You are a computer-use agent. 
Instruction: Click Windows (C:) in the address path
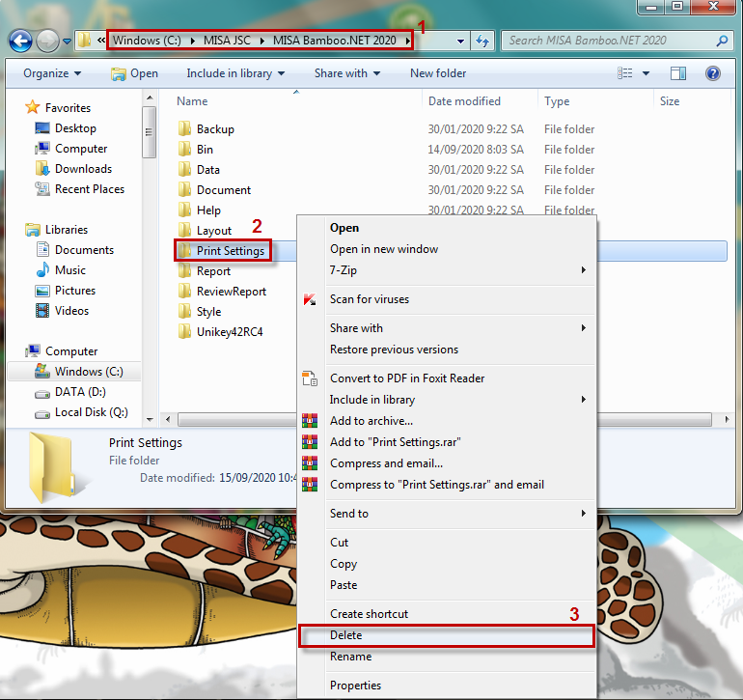(x=147, y=41)
